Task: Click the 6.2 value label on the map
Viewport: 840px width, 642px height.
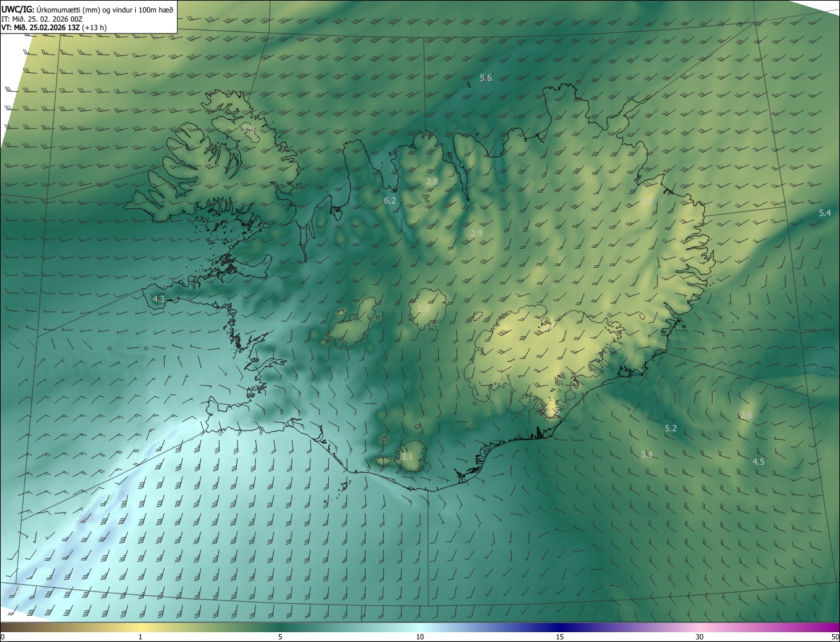Action: point(390,200)
